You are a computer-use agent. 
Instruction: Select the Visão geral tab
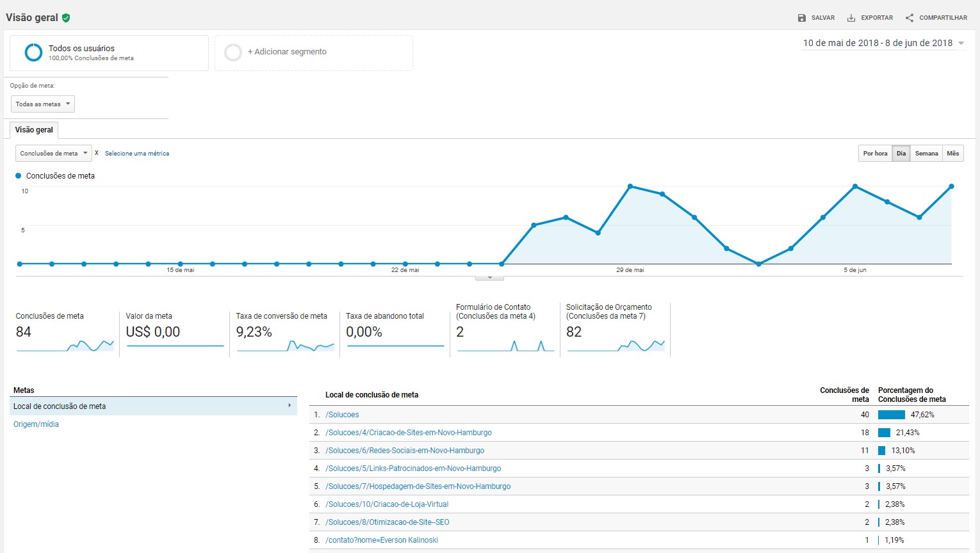(34, 130)
